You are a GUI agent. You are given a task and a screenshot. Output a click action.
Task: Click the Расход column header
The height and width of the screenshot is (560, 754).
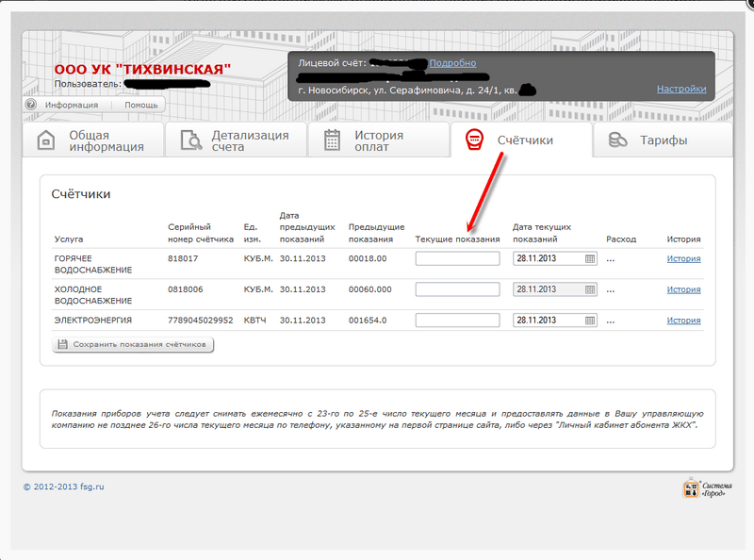(621, 239)
